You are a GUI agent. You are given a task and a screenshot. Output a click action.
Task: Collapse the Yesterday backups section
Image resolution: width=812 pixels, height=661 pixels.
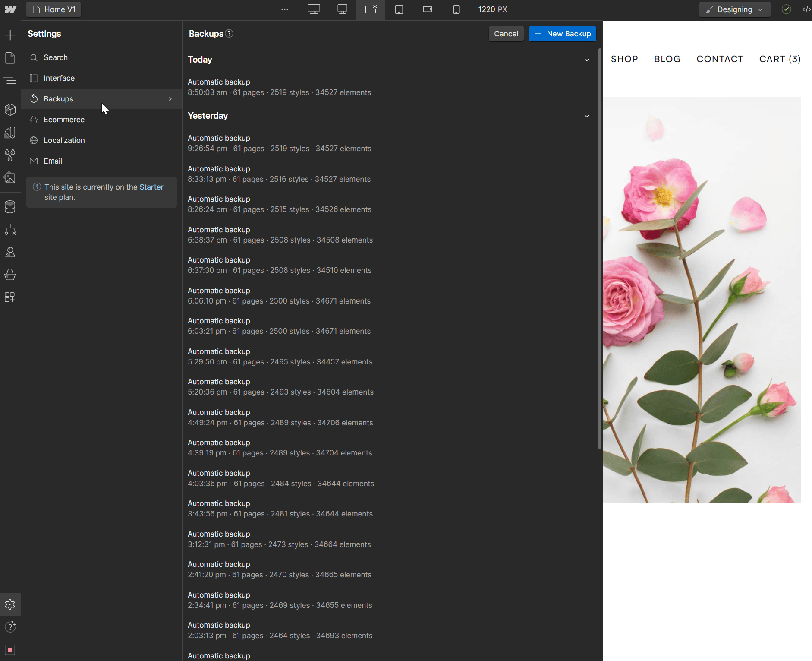(587, 116)
